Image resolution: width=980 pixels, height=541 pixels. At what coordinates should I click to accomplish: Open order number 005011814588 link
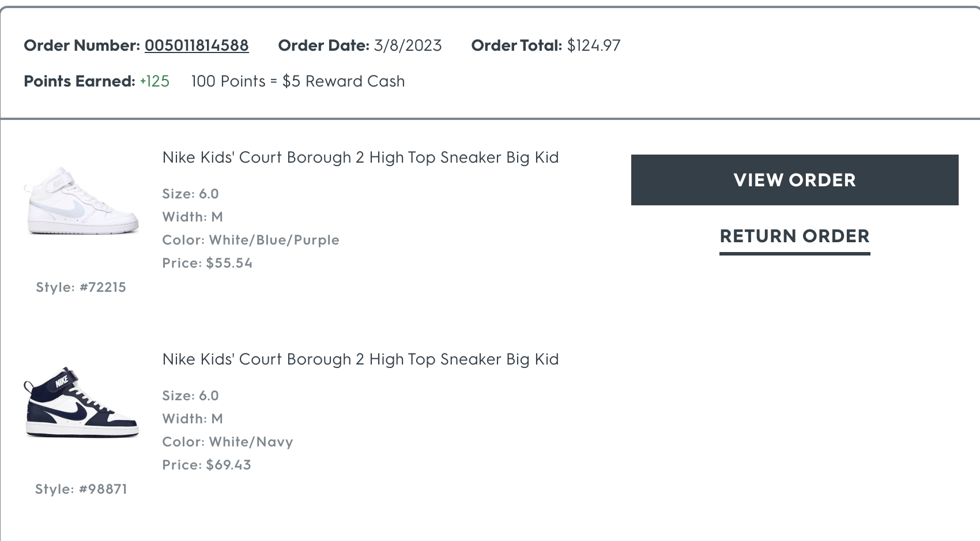click(197, 46)
